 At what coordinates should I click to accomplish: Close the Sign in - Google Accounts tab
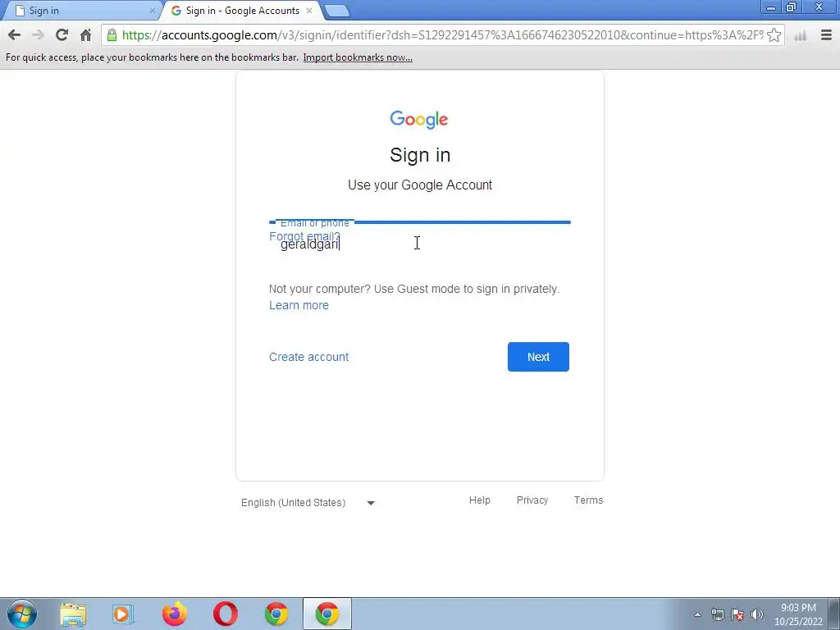(x=309, y=11)
